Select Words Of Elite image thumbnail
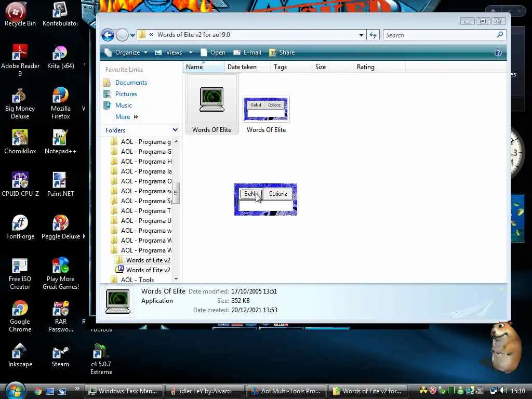The image size is (532, 399). pyautogui.click(x=267, y=114)
